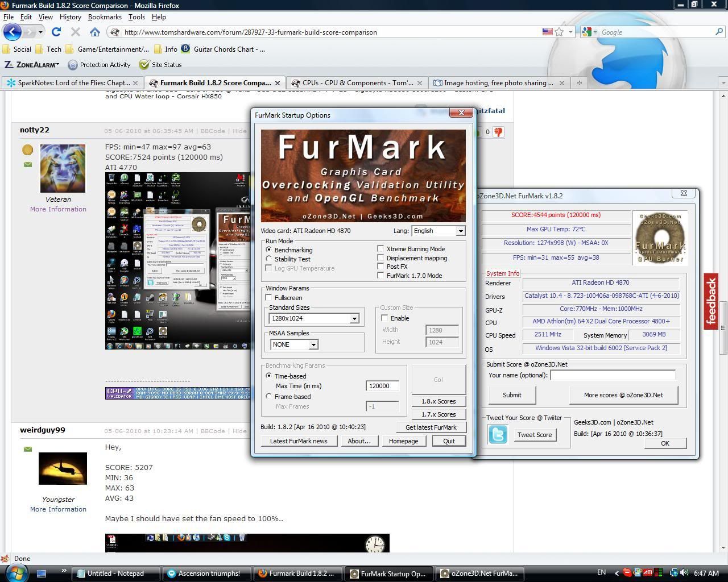Go to the Firefox home page icon
The height and width of the screenshot is (582, 728).
[x=95, y=32]
